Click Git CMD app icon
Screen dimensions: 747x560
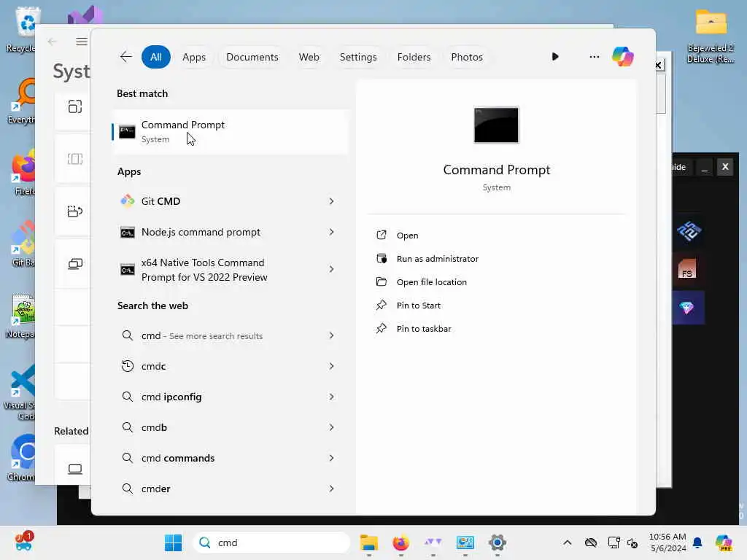(x=127, y=201)
